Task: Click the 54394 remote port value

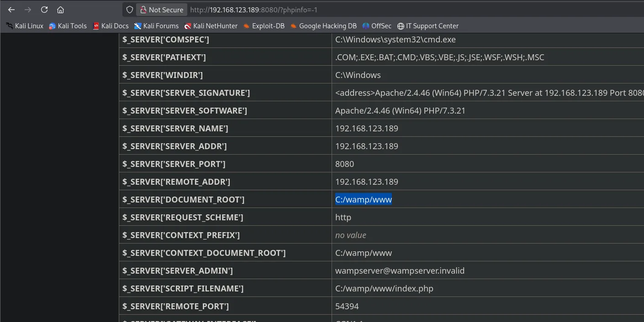Action: [x=347, y=306]
